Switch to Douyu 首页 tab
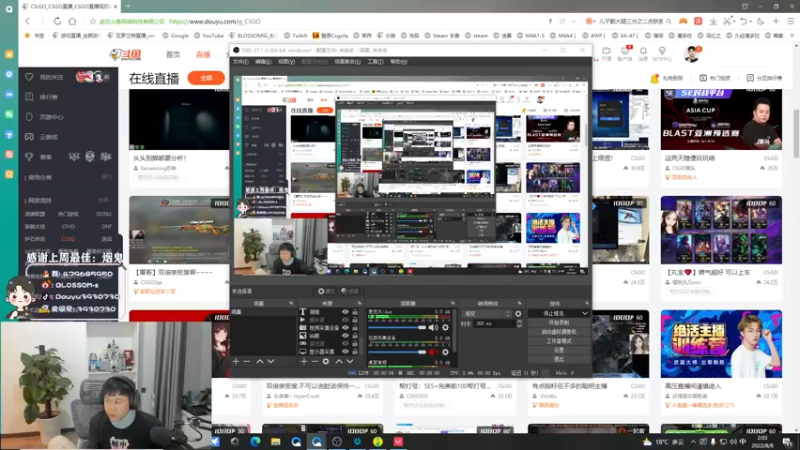 click(173, 55)
